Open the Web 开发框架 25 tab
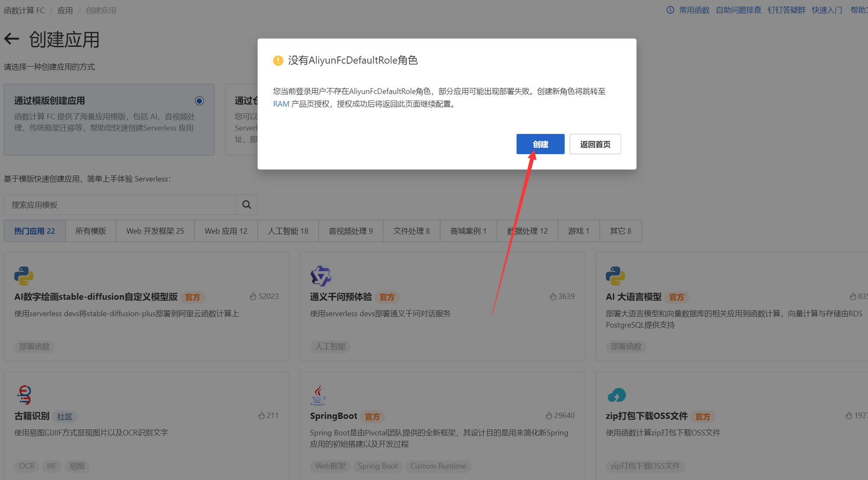This screenshot has width=868, height=480. click(155, 231)
